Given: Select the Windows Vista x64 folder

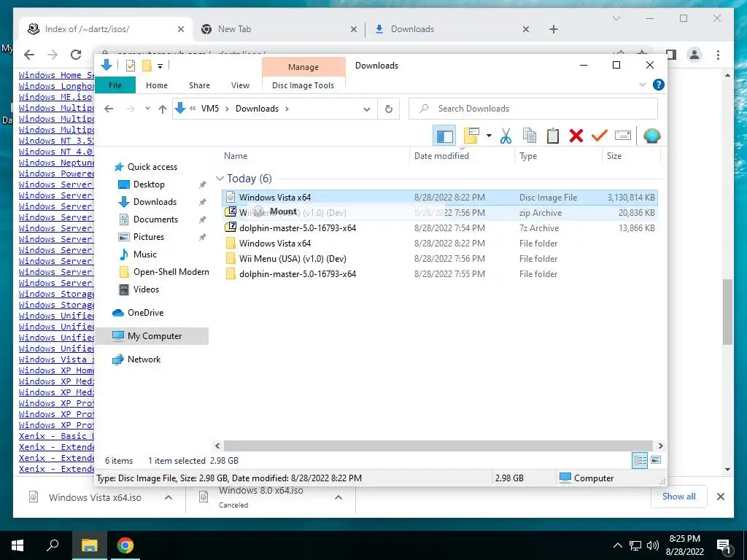Looking at the screenshot, I should [439, 244].
